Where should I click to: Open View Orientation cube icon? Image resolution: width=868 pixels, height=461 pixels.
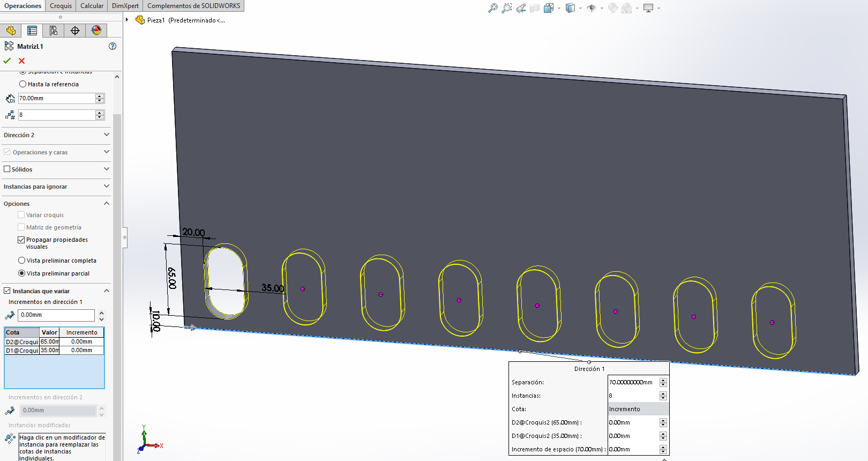pos(548,8)
